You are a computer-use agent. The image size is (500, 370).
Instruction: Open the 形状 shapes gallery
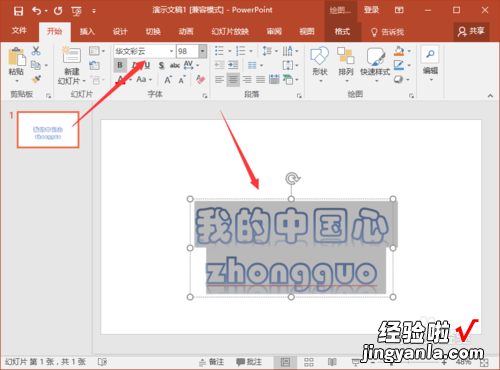coord(320,65)
